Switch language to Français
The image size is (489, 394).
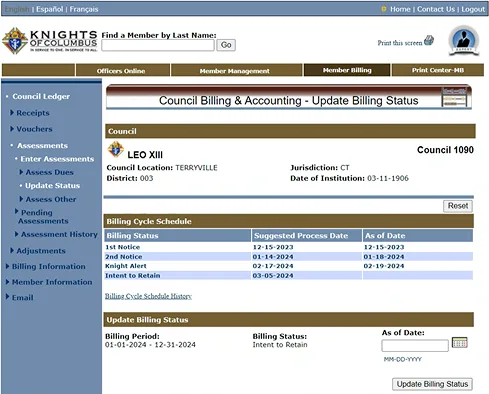(84, 9)
